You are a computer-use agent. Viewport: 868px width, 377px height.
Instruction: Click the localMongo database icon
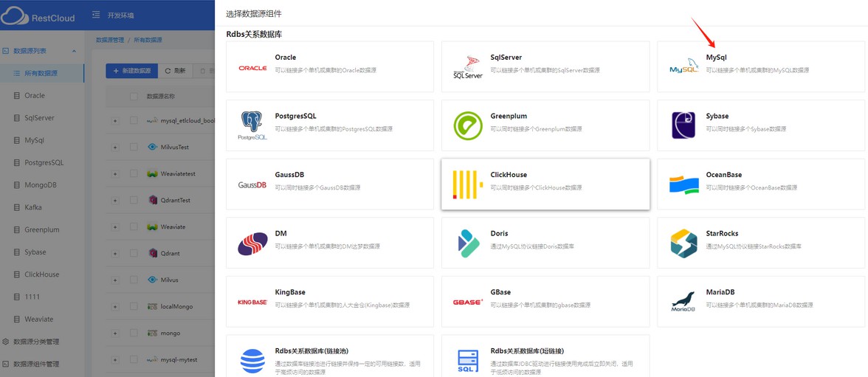coord(153,306)
